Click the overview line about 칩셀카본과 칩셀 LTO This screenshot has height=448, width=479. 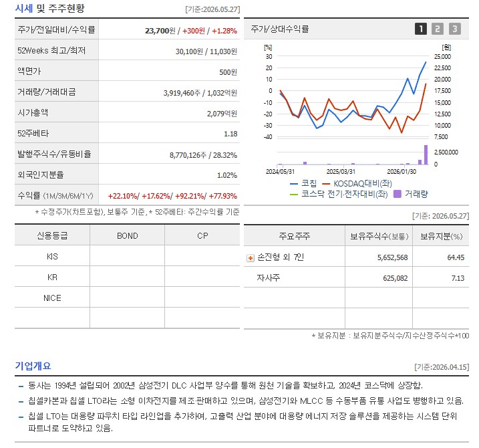click(246, 401)
